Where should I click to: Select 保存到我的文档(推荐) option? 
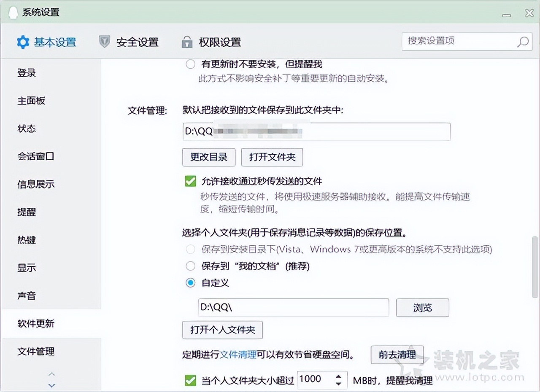[x=190, y=266]
